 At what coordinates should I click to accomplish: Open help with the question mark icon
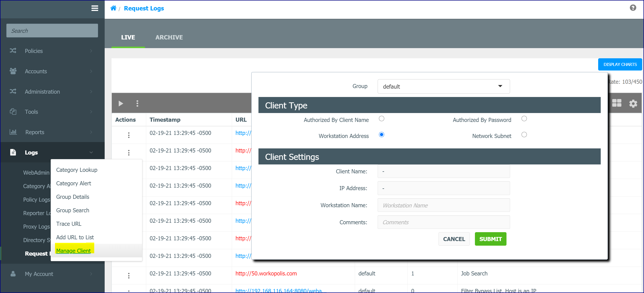[633, 8]
